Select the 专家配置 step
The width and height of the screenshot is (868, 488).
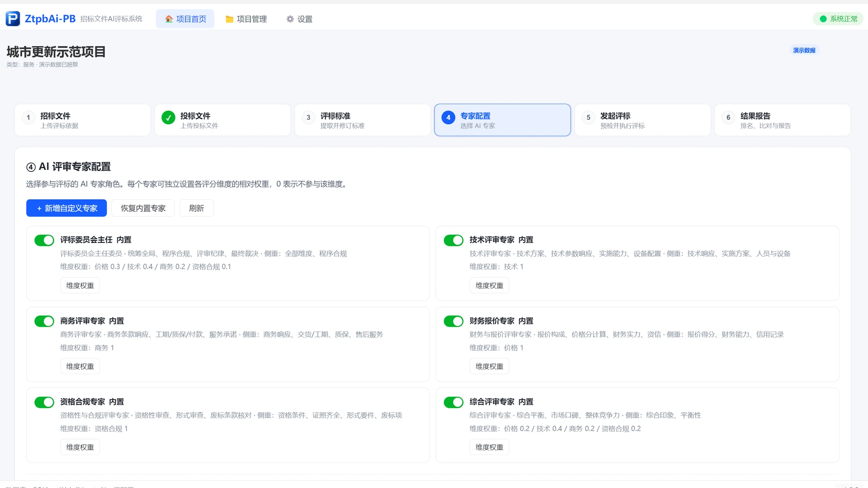tap(503, 120)
